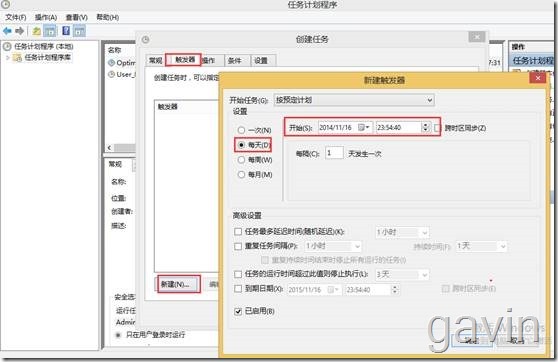This screenshot has width=558, height=362.
Task: Expand the 任务计划程序库 tree node
Action: tap(7, 57)
